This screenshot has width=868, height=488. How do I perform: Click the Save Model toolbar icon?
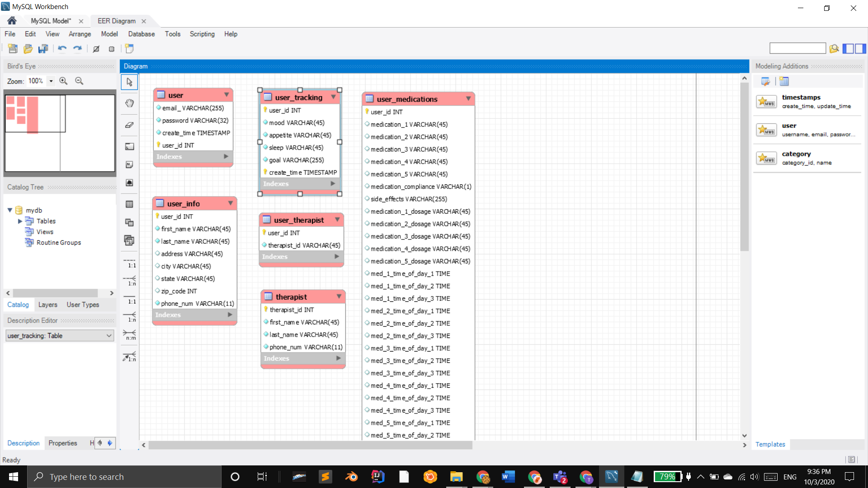pos(43,49)
